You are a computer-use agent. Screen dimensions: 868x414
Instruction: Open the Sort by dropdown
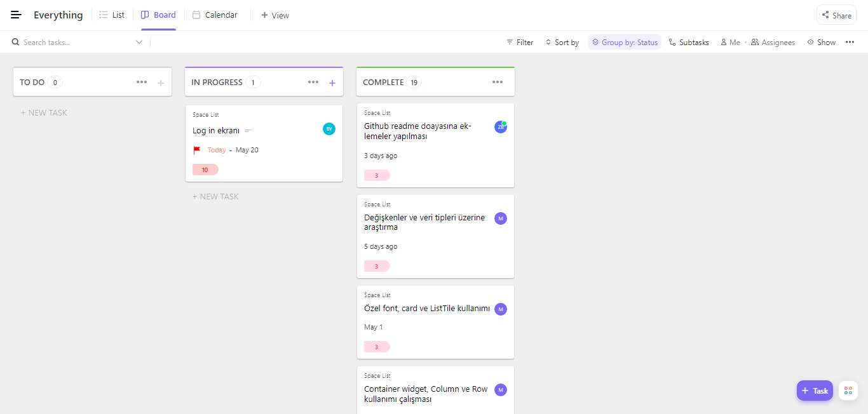pos(562,42)
